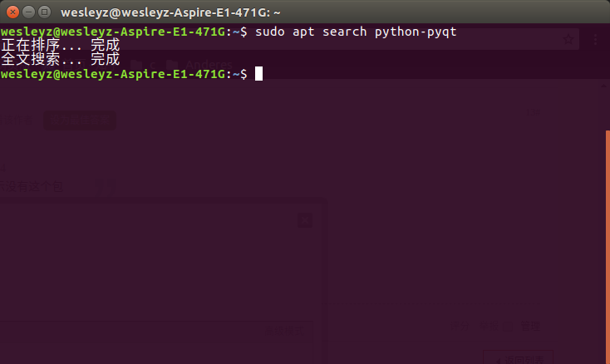The height and width of the screenshot is (364, 610).
Task: Click the word "apt" in the command
Action: [303, 32]
